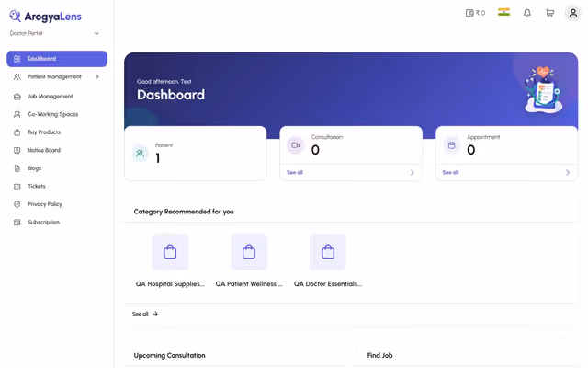Click the Upcoming Consultation heading
Image resolution: width=588 pixels, height=368 pixels.
click(169, 355)
